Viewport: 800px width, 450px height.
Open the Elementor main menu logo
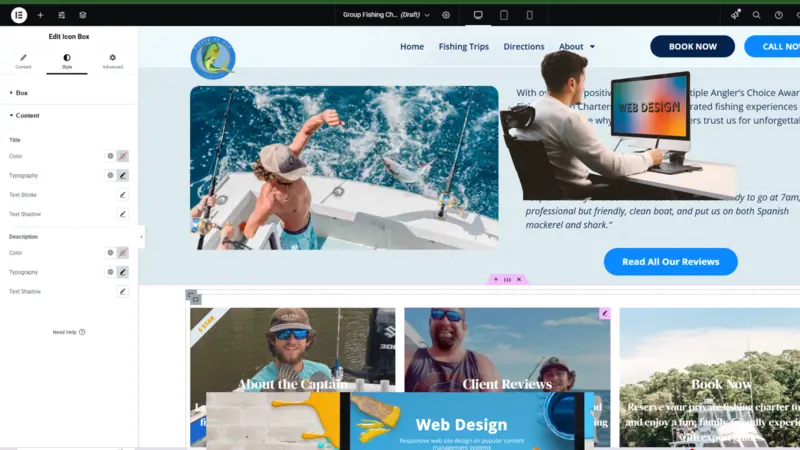[x=19, y=15]
